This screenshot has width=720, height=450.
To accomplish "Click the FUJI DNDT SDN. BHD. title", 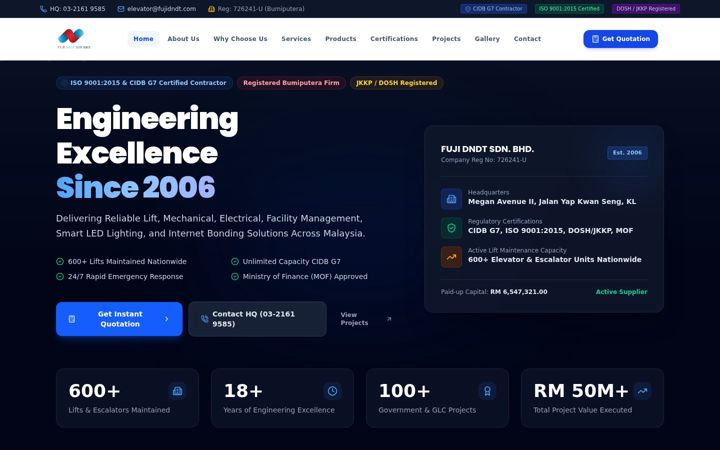I will tap(487, 149).
